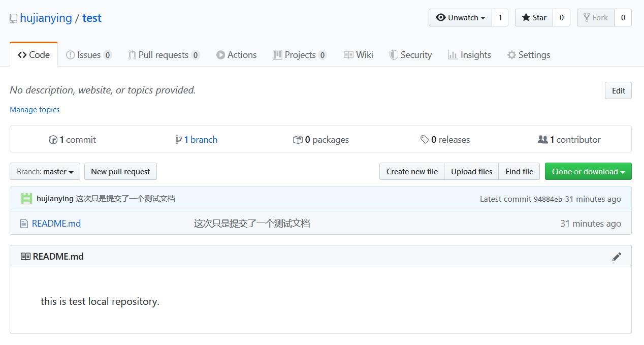Click the file icon beside README.md row
This screenshot has height=345, width=644.
coord(24,224)
